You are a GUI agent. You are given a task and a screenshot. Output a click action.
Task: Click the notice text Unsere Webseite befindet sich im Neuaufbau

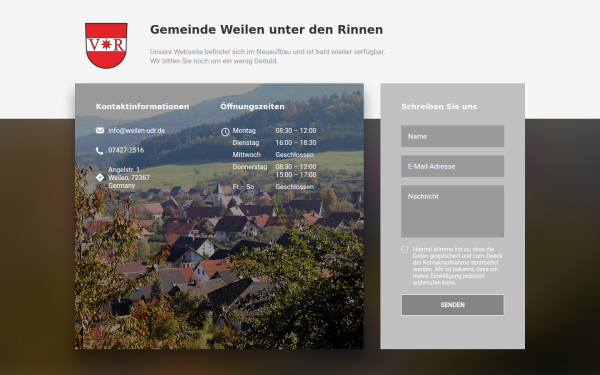[267, 52]
